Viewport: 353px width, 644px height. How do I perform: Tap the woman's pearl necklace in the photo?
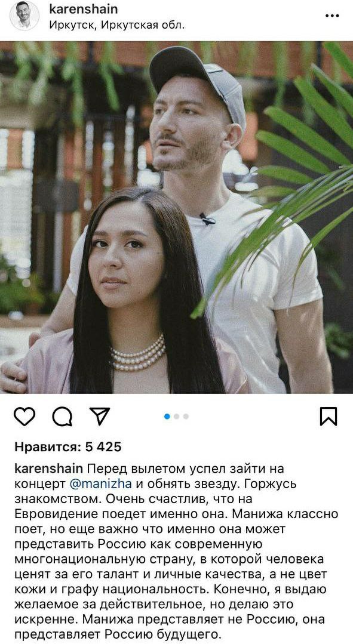click(x=137, y=353)
